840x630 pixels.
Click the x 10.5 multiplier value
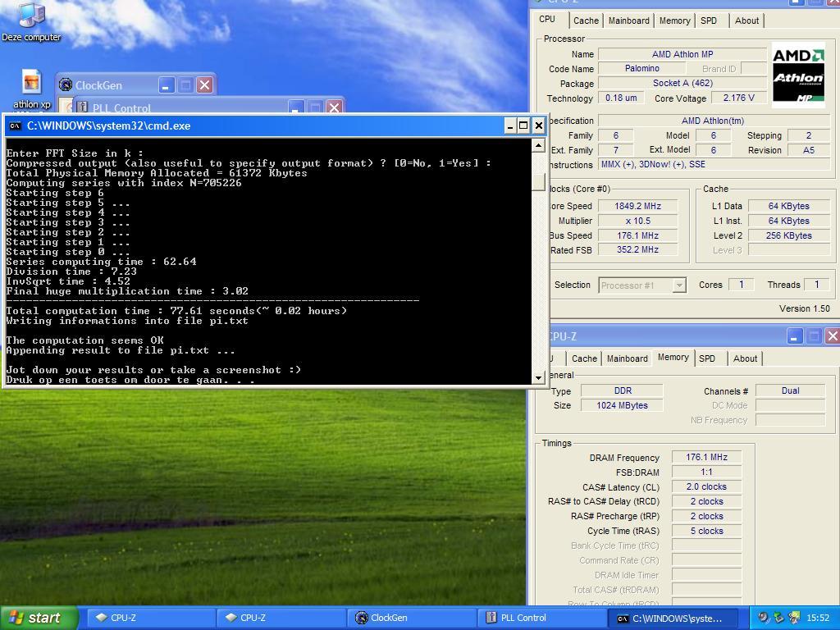tap(637, 221)
